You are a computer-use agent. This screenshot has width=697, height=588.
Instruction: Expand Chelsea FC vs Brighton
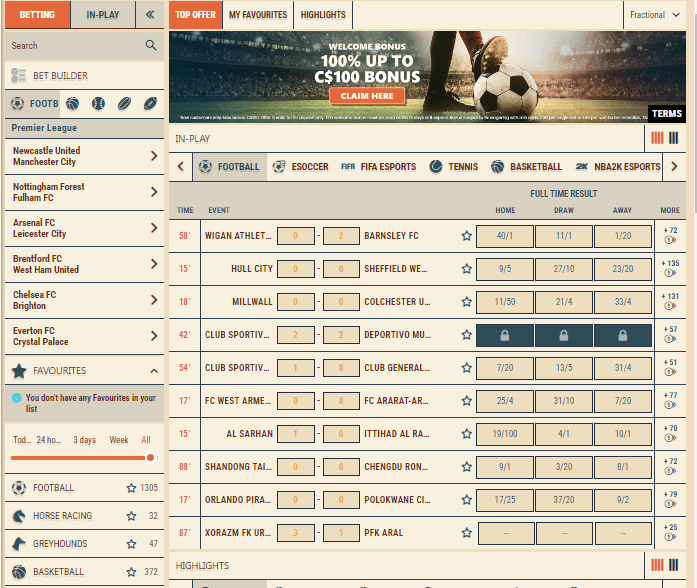click(84, 300)
